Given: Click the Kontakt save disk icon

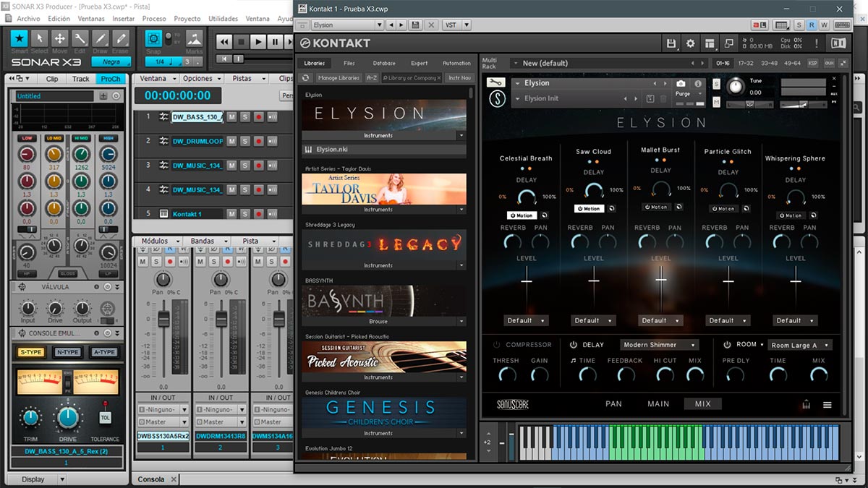Looking at the screenshot, I should click(x=671, y=43).
